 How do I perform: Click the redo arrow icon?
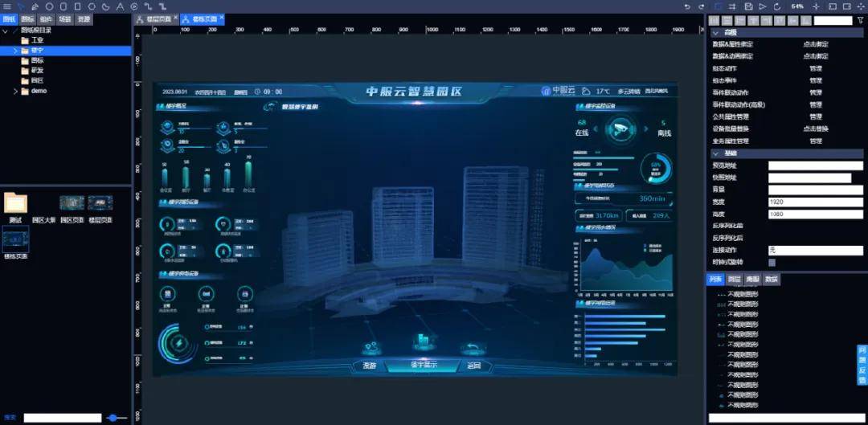pos(702,6)
